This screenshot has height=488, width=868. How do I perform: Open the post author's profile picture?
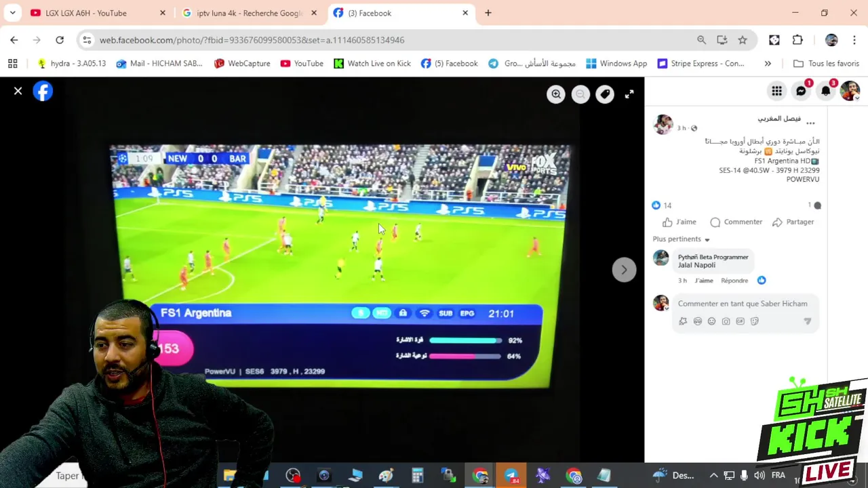tap(663, 124)
